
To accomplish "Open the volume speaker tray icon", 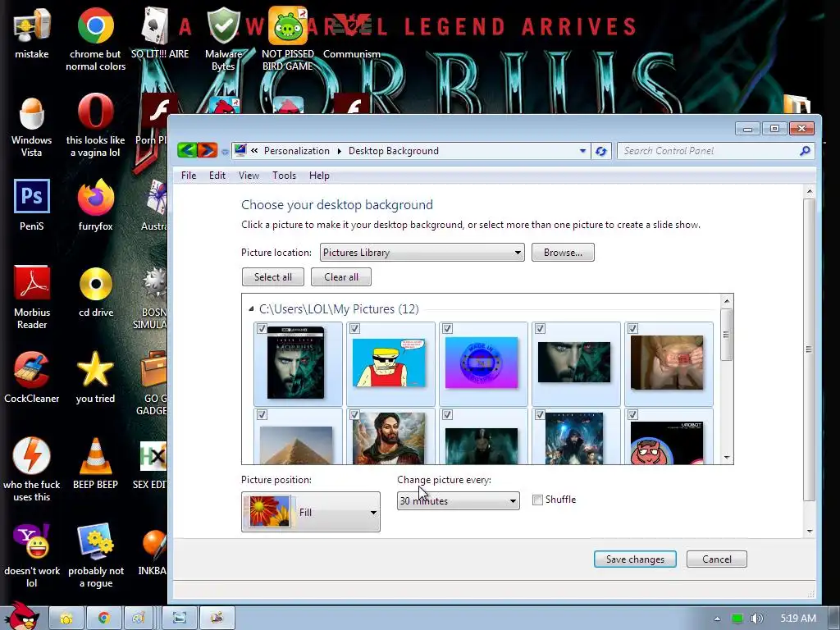I will [756, 619].
